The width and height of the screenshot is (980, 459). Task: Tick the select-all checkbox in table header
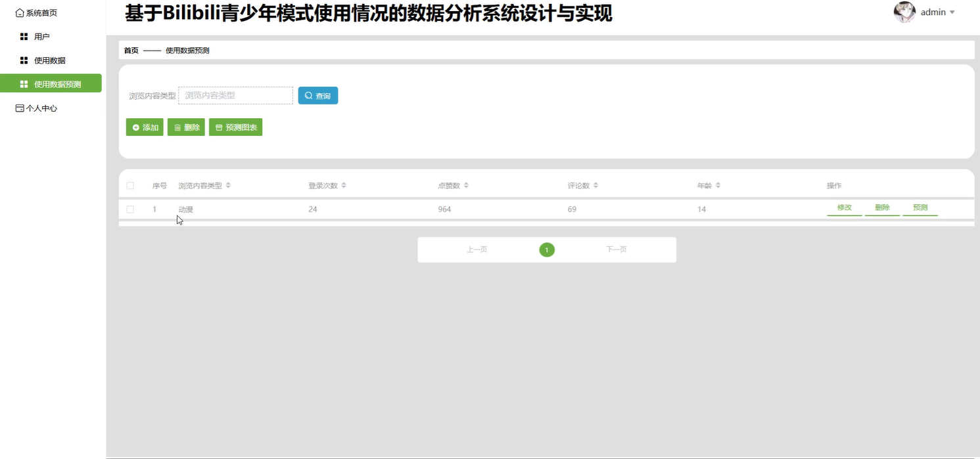(130, 186)
